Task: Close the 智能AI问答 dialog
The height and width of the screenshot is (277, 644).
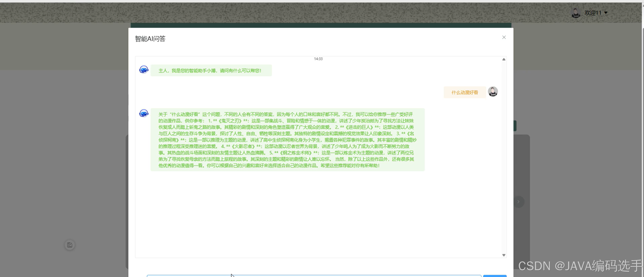Action: tap(504, 37)
